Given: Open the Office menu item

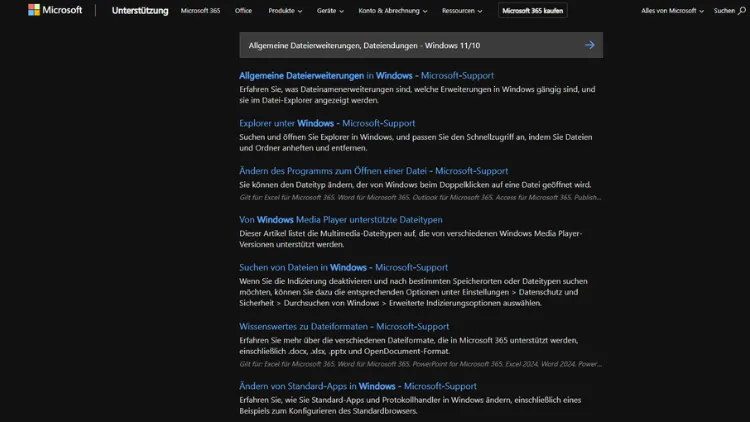Looking at the screenshot, I should 243,11.
